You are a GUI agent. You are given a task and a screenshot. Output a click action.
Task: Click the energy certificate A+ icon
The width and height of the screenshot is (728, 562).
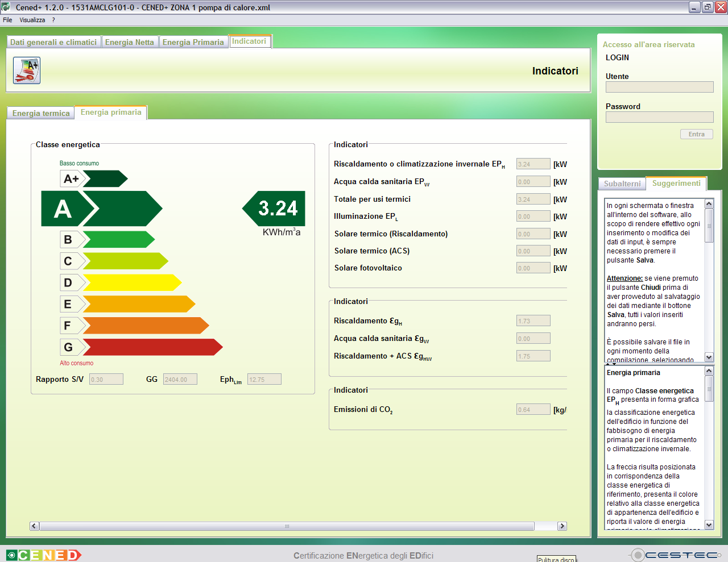[x=27, y=70]
